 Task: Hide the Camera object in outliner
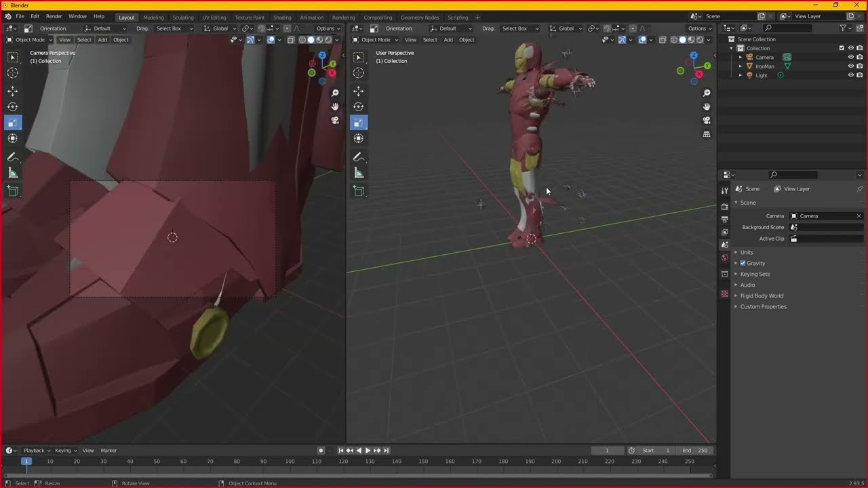[850, 57]
